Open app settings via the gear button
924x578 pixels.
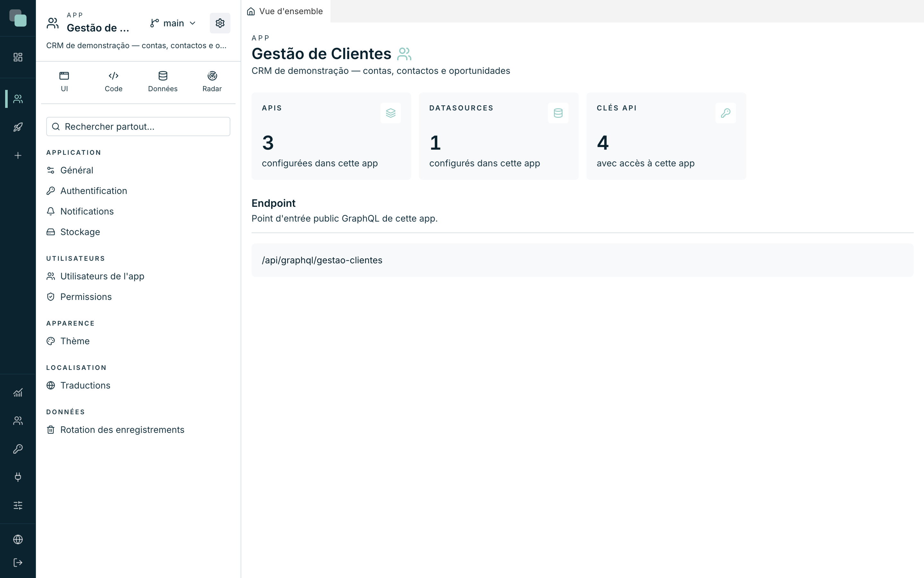point(220,23)
